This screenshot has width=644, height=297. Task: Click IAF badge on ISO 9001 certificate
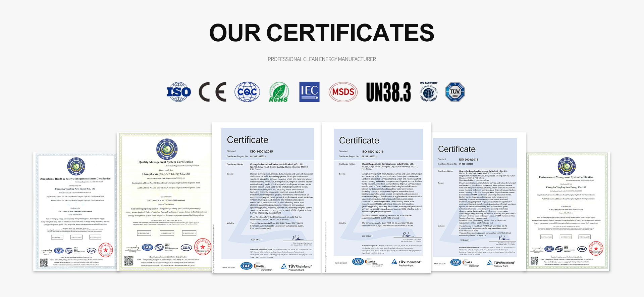455,262
